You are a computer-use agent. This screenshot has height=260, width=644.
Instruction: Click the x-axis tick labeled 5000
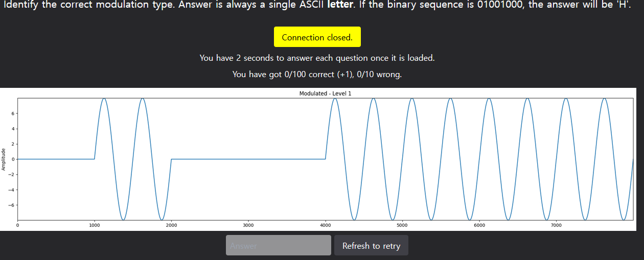(x=402, y=225)
